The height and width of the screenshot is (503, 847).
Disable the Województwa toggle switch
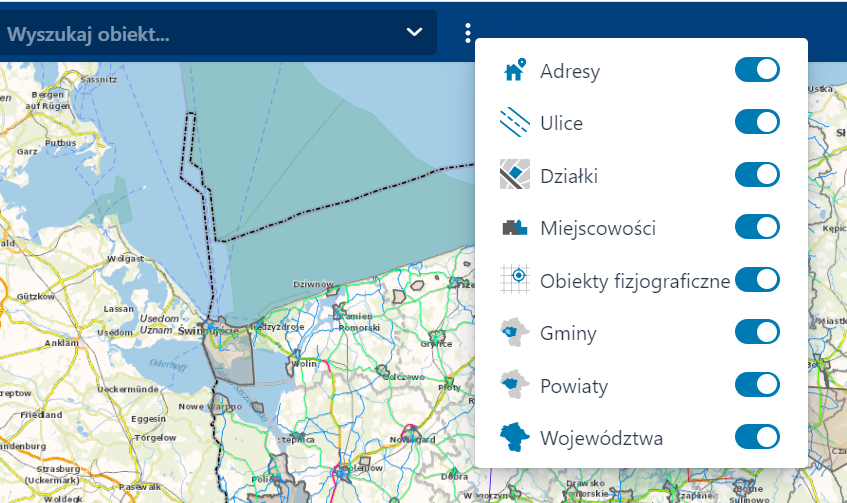pos(757,437)
